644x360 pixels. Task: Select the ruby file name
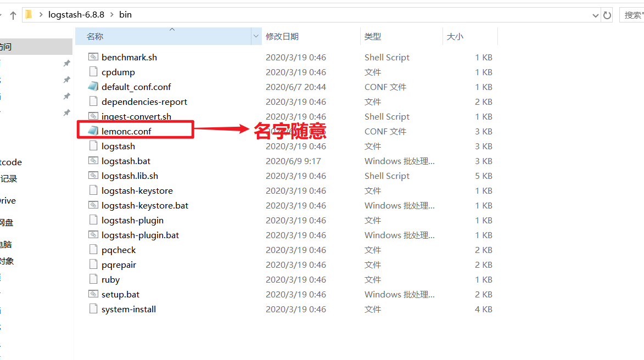[x=110, y=279]
